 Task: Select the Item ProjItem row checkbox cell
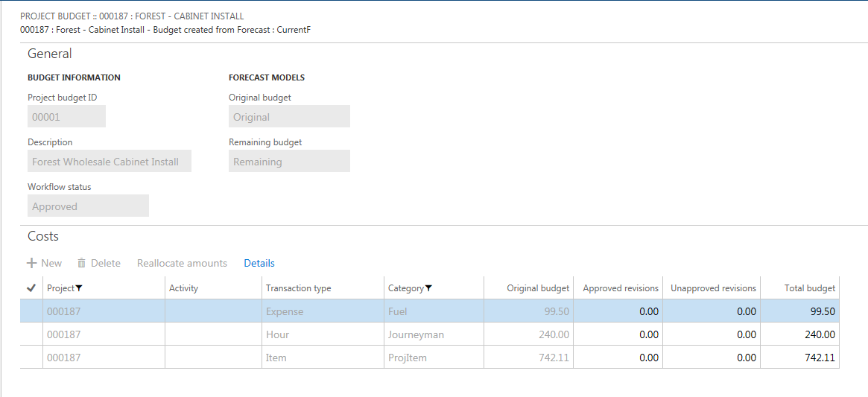(x=31, y=358)
